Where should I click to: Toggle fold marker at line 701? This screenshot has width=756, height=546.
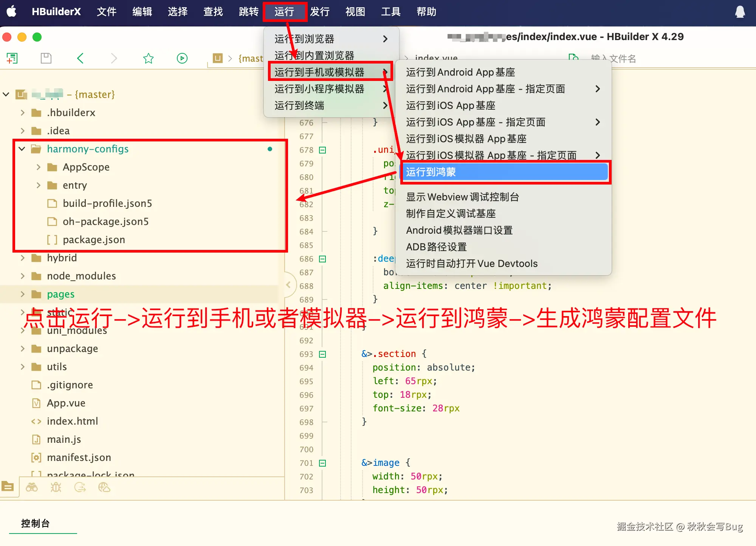(x=322, y=463)
